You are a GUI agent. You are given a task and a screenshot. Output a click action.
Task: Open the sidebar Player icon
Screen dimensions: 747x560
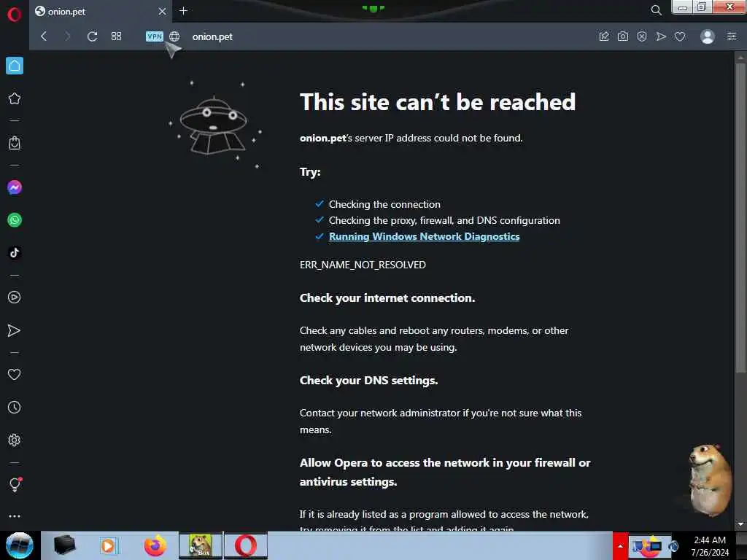[x=15, y=297]
